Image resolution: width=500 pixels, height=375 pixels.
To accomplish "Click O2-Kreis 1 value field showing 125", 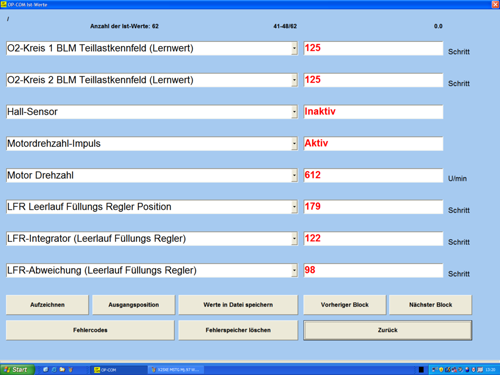I will click(373, 48).
